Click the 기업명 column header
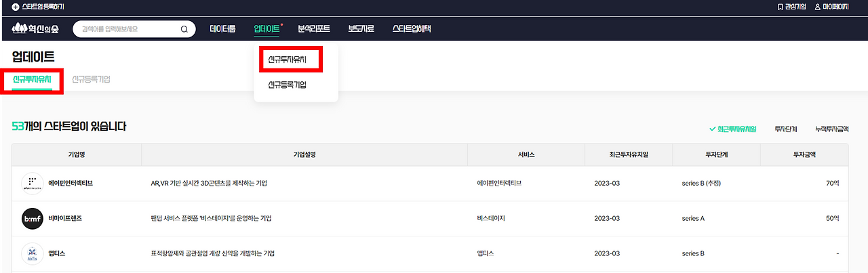 tap(77, 154)
